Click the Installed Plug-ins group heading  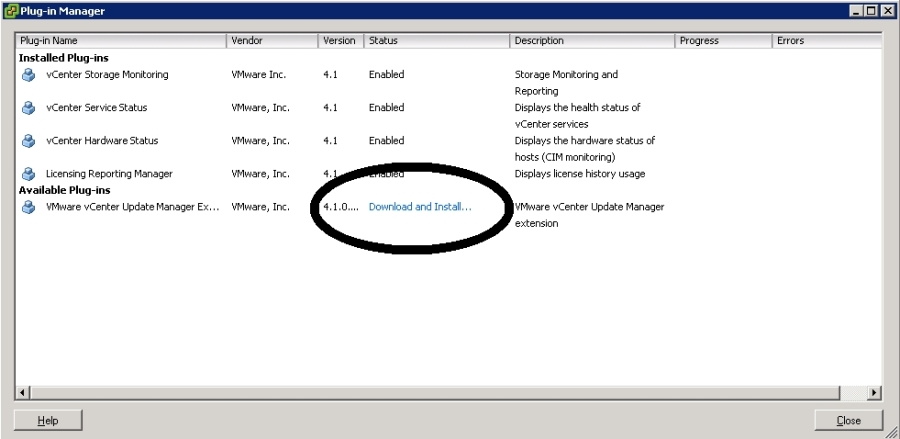pos(64,58)
